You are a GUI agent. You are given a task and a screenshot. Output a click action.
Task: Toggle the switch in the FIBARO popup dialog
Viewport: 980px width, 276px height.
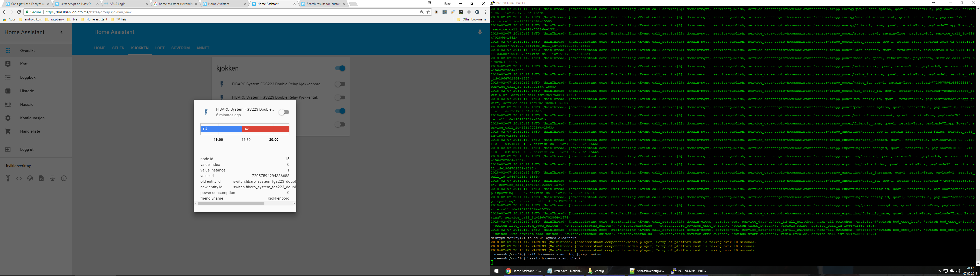tap(284, 112)
